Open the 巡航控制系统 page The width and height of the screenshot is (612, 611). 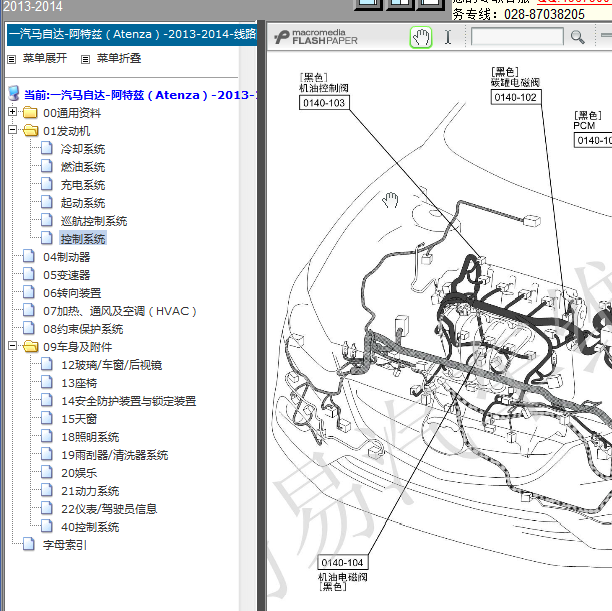(94, 221)
